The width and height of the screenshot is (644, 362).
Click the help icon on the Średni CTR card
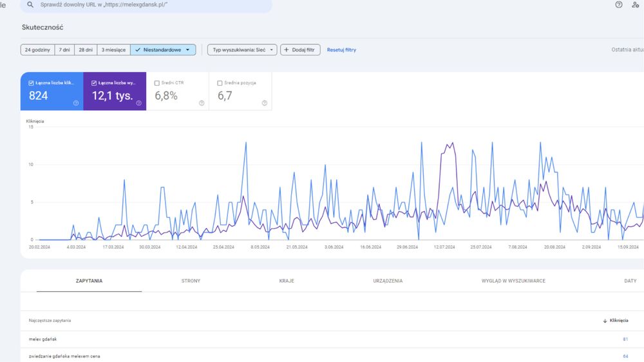pyautogui.click(x=202, y=103)
